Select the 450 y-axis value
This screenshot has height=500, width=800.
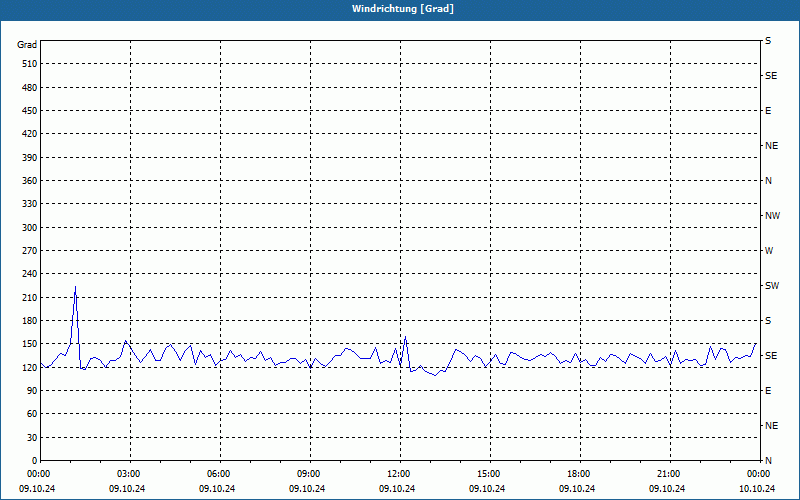coord(30,111)
